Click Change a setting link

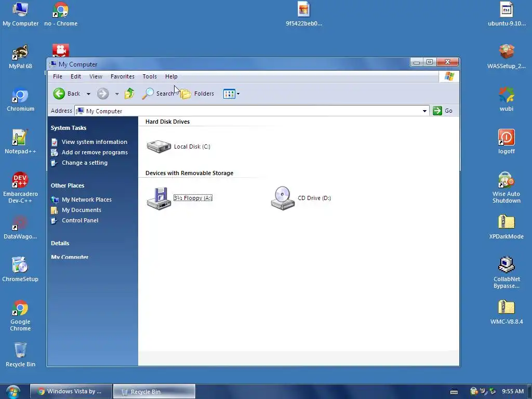click(85, 163)
